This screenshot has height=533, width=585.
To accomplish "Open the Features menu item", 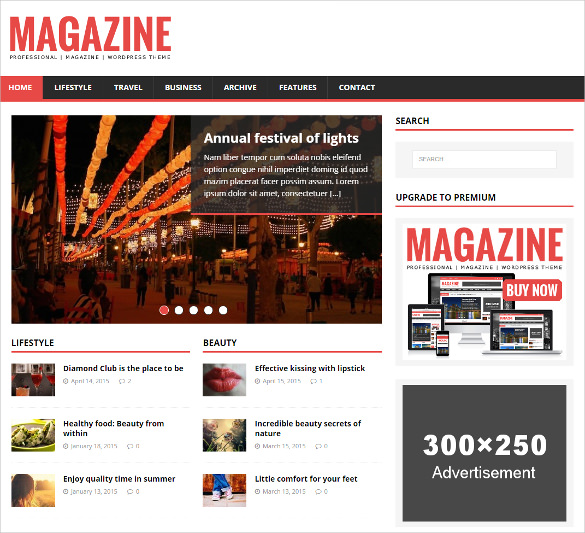I will click(x=298, y=88).
